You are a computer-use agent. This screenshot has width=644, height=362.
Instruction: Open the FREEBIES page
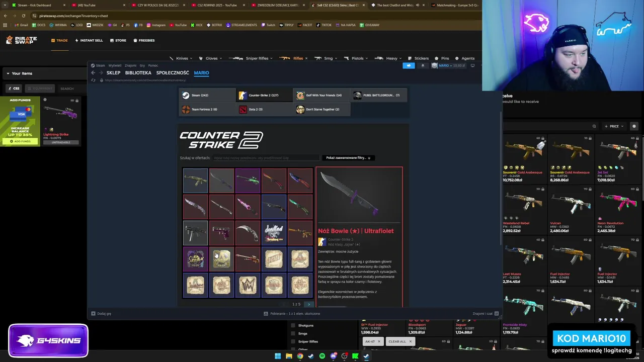144,40
